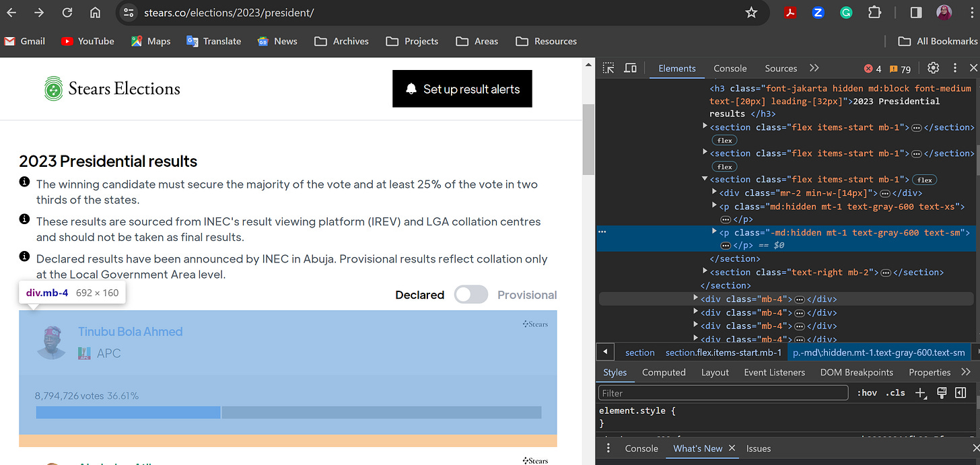Image resolution: width=980 pixels, height=465 pixels.
Task: Click the red errors counter showing 4
Action: tap(873, 69)
